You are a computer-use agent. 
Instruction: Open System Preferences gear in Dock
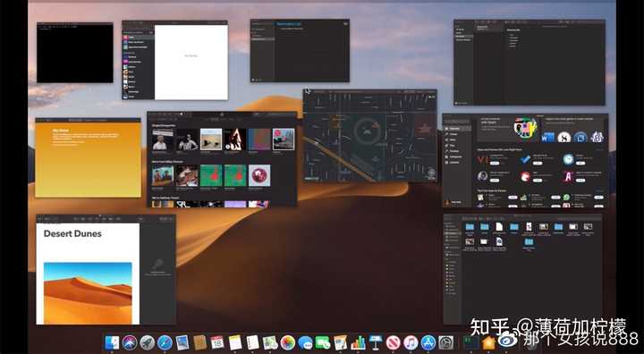446,342
